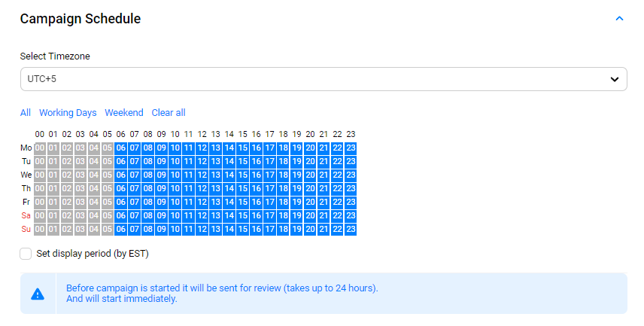Collapse the Campaign Schedule section chevron
644x326 pixels.
619,19
